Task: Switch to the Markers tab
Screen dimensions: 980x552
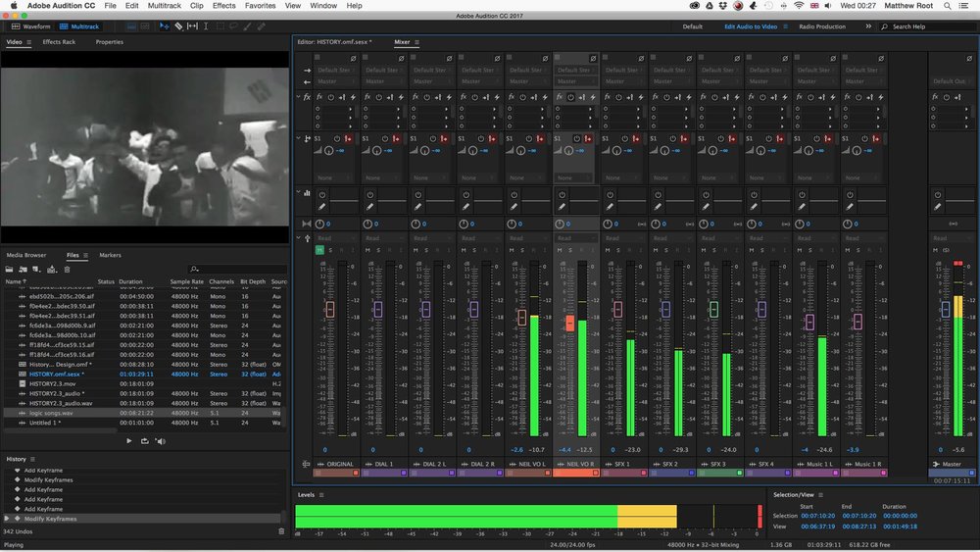Action: (110, 255)
